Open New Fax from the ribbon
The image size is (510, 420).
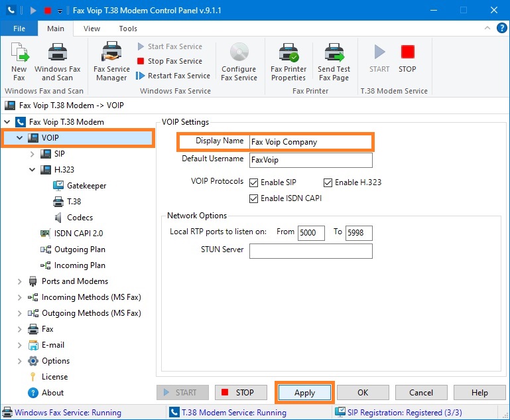click(19, 62)
